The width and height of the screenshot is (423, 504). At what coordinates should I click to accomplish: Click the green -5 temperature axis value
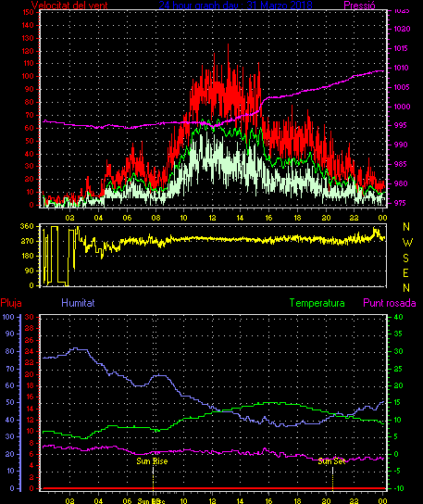pos(397,471)
